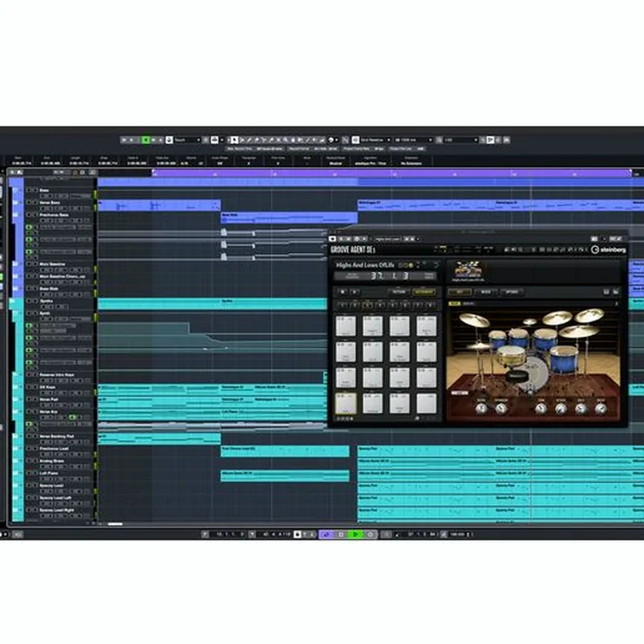
Task: Select the Analog Brass track
Action: (52, 461)
